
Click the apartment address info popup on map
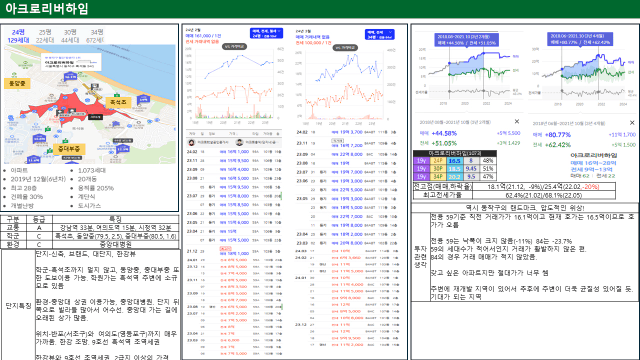(72, 62)
